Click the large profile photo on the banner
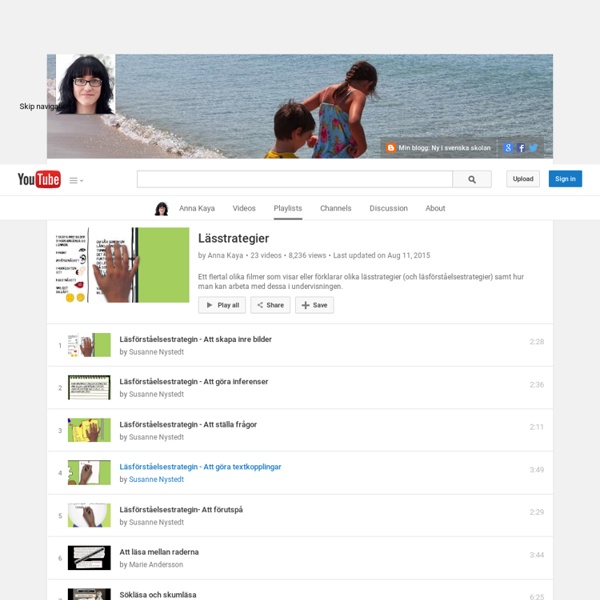Viewport: 600px width, 600px height. click(86, 84)
